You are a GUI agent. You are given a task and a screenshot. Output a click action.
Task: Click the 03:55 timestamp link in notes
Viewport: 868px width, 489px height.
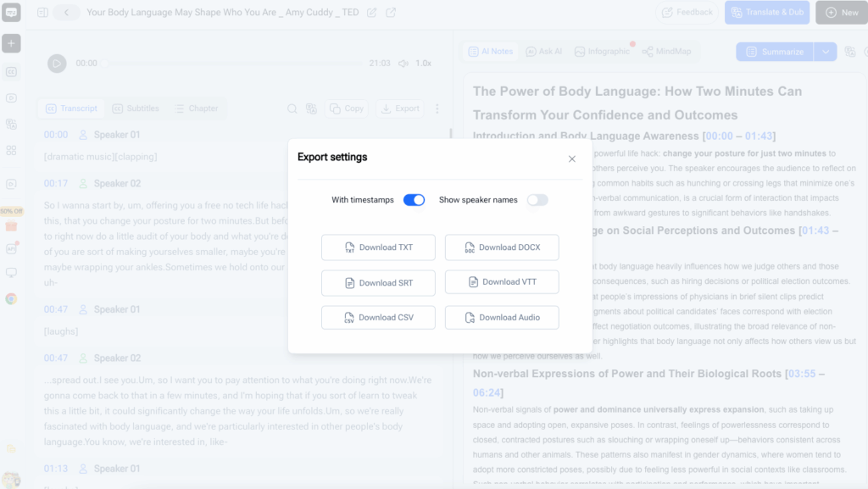pos(802,374)
